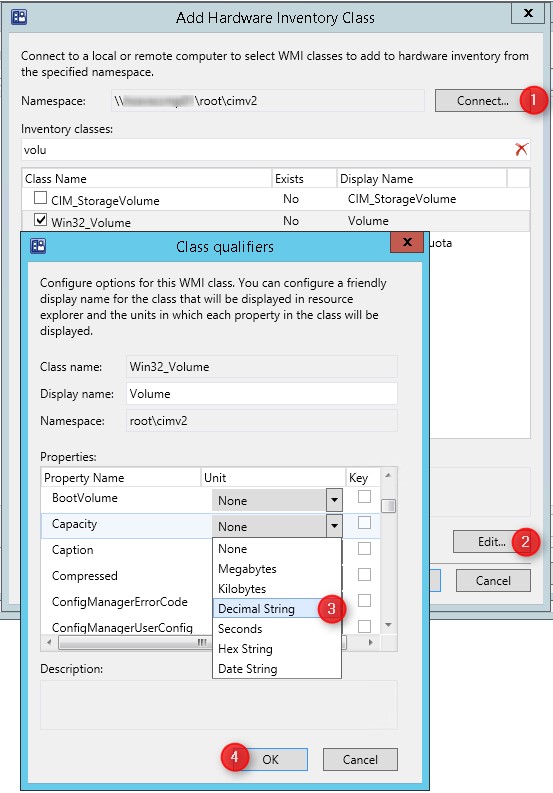Collapse the Capacity unit dropdown arrow
The height and width of the screenshot is (793, 553).
point(334,526)
